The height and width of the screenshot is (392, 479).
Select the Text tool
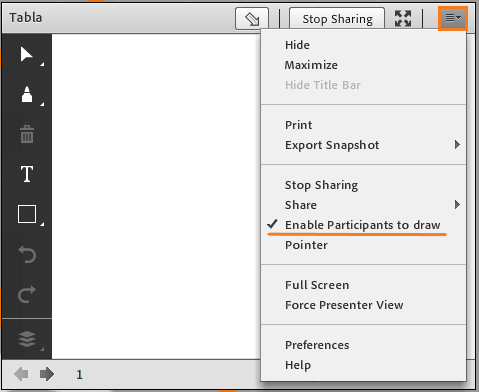pos(27,174)
